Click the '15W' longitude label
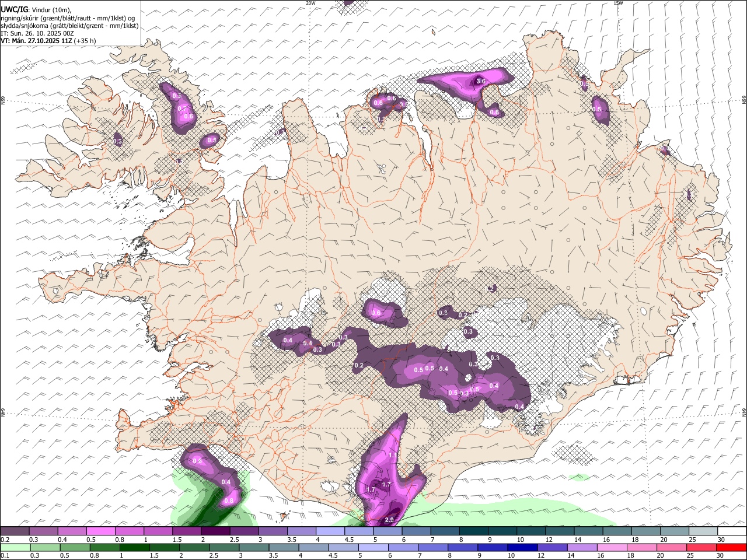The image size is (747, 560). (x=618, y=3)
